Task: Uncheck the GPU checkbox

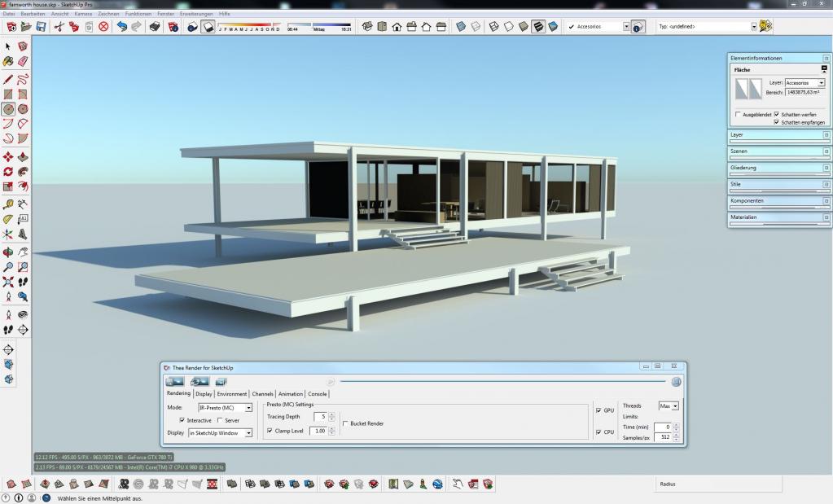Action: tap(598, 410)
